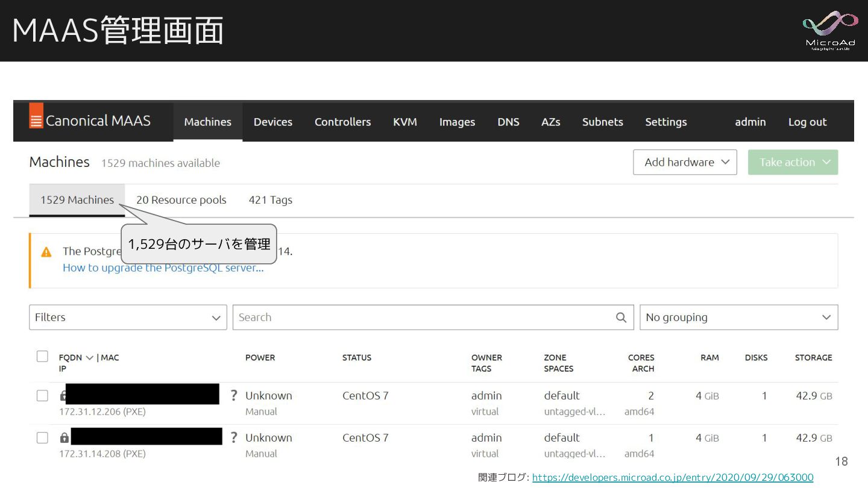Open the DNS navigation tab

coord(509,122)
